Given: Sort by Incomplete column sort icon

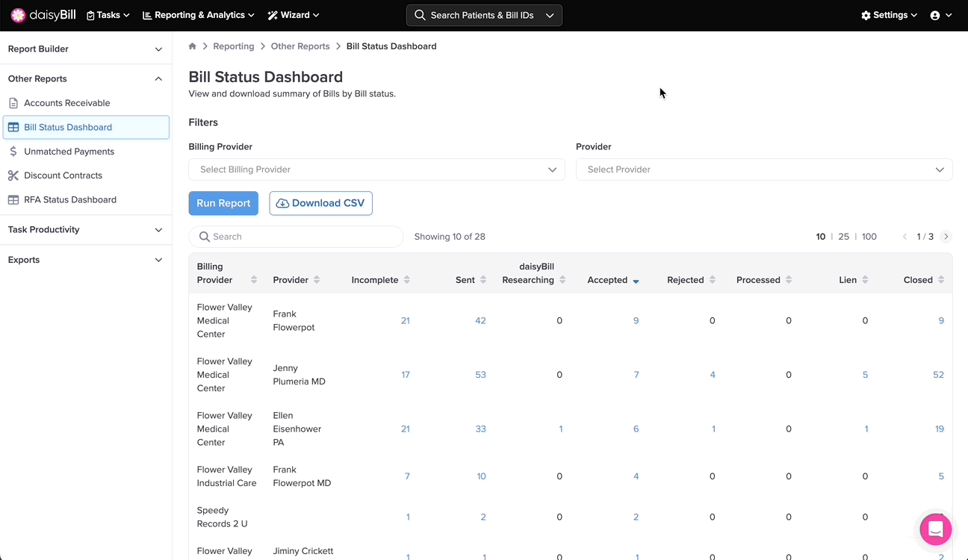Looking at the screenshot, I should click(407, 280).
